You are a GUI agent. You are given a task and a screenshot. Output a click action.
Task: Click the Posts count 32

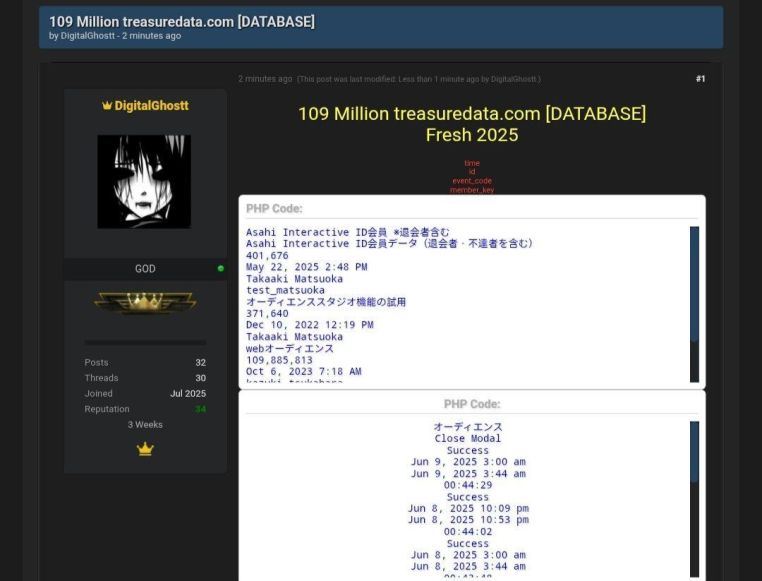pyautogui.click(x=200, y=363)
